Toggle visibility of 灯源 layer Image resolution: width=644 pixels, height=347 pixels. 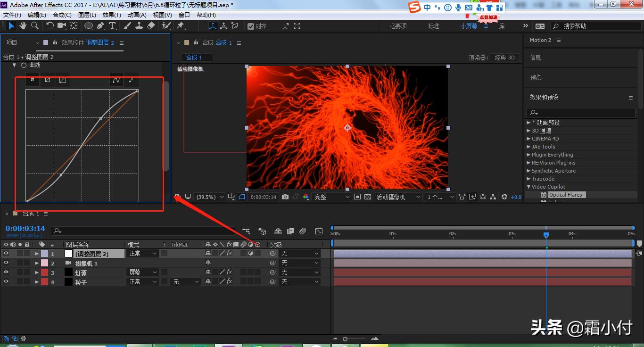point(6,273)
